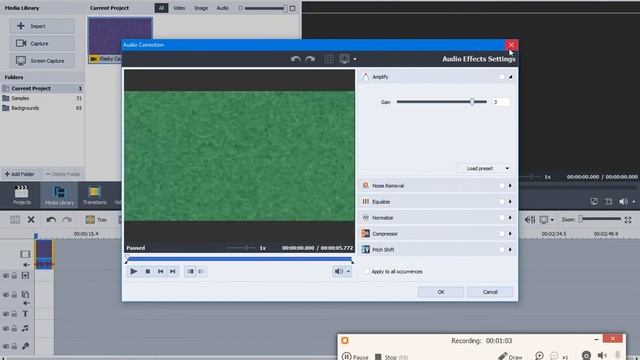Click the dialog preview volume speaker icon
Image resolution: width=640 pixels, height=360 pixels.
point(338,271)
